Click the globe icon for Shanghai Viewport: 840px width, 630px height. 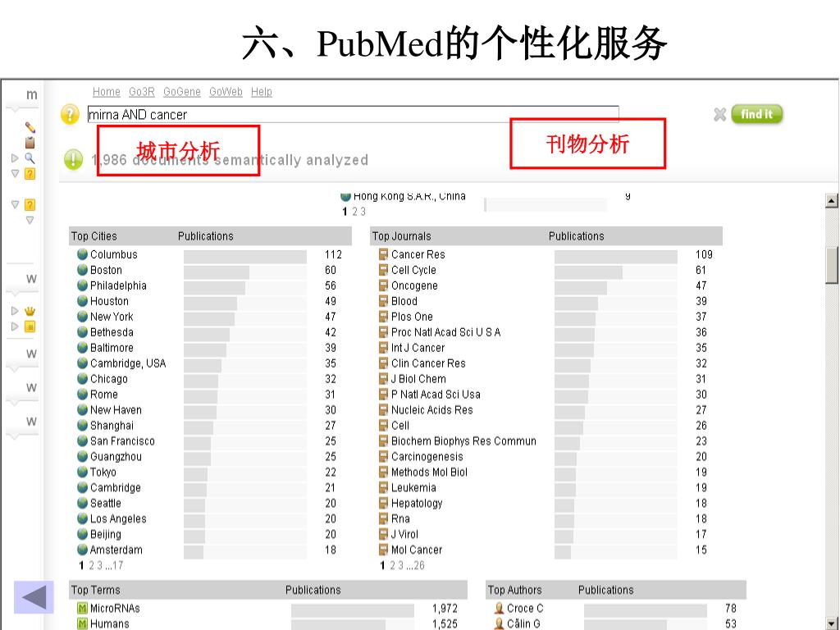click(x=82, y=425)
